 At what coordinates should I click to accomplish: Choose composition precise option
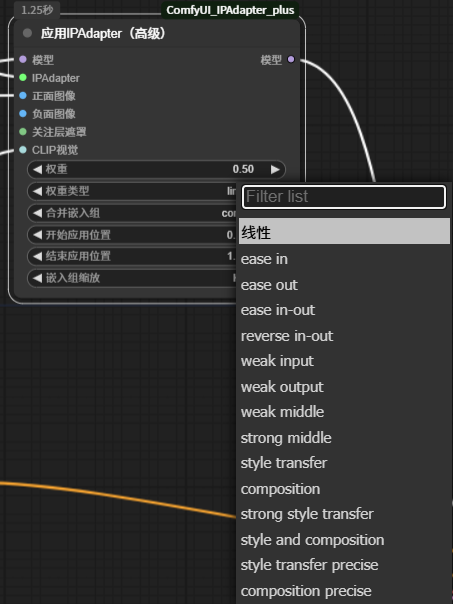306,591
